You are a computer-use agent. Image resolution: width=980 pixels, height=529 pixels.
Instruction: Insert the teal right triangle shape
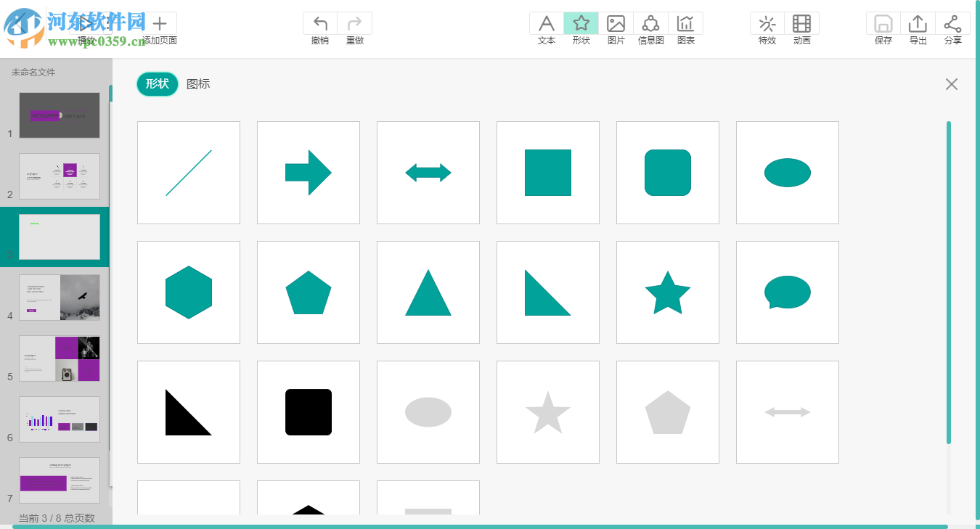548,292
